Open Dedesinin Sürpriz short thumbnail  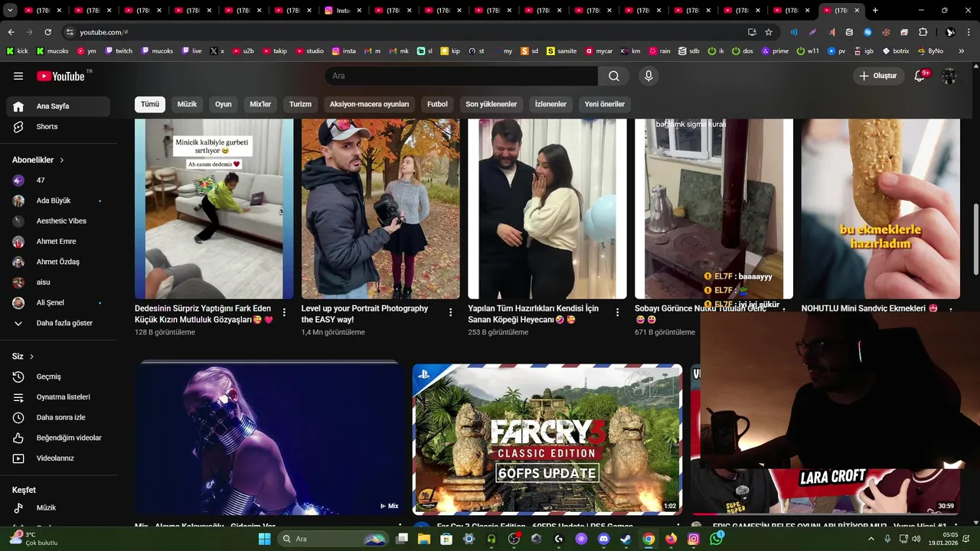coord(214,209)
